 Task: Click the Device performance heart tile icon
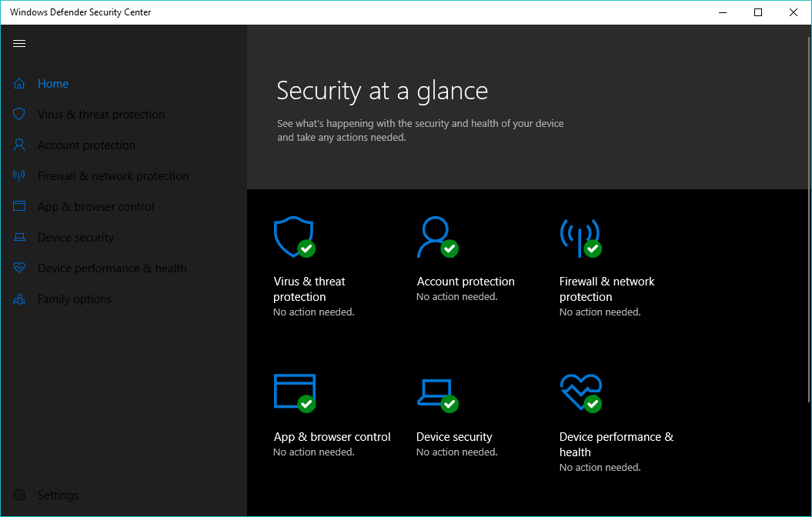coord(580,392)
